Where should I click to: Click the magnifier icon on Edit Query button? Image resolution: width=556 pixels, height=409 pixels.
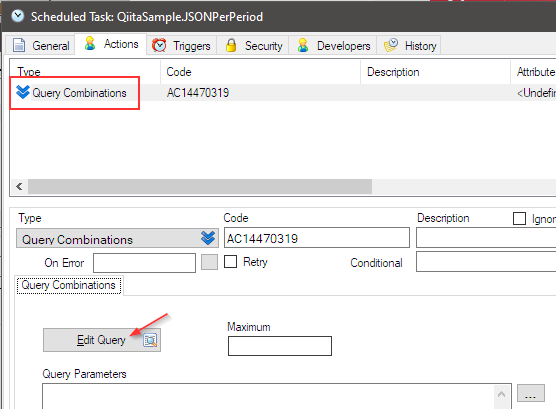[x=150, y=340]
